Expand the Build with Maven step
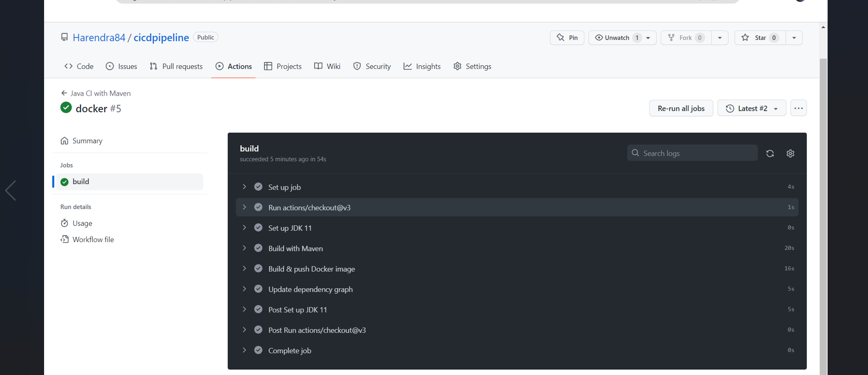The width and height of the screenshot is (868, 375). point(244,248)
